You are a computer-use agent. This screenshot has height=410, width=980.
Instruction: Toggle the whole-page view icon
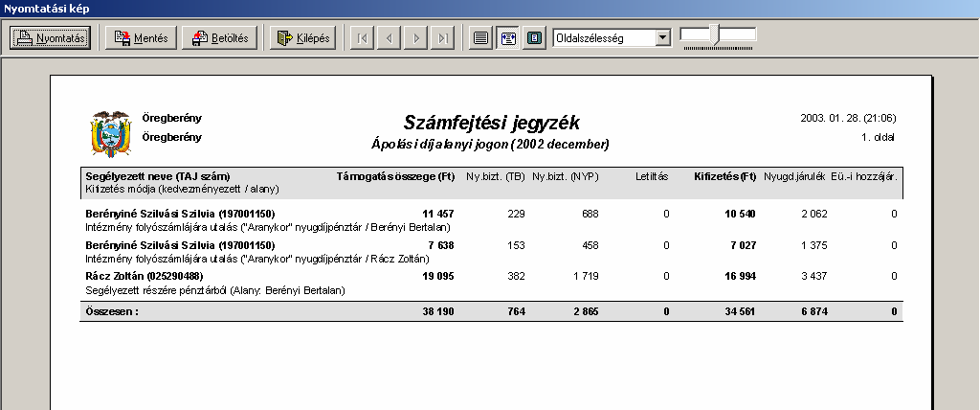(534, 37)
